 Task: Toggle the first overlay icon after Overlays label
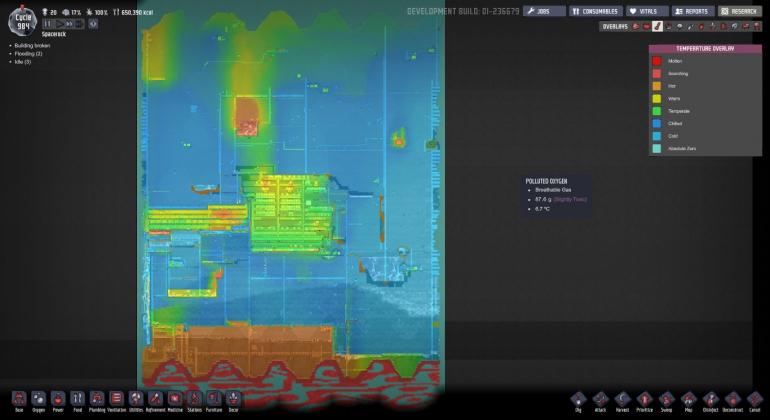[x=635, y=27]
